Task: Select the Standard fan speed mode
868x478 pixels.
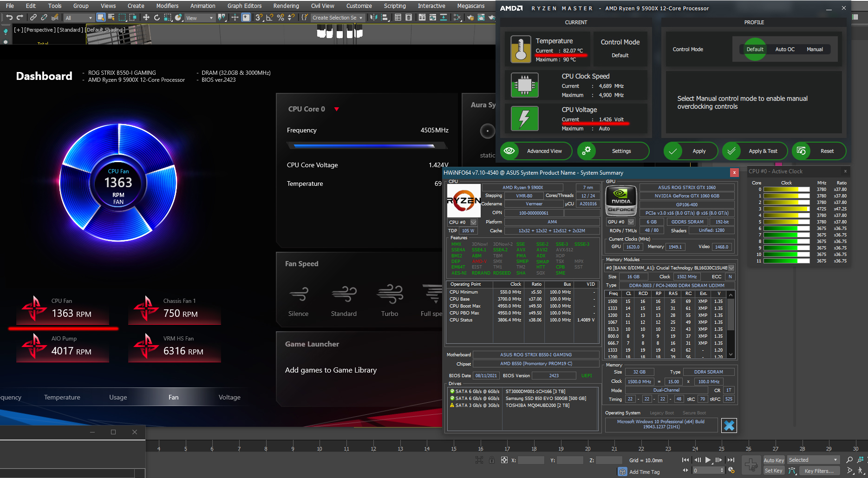Action: [x=344, y=301]
